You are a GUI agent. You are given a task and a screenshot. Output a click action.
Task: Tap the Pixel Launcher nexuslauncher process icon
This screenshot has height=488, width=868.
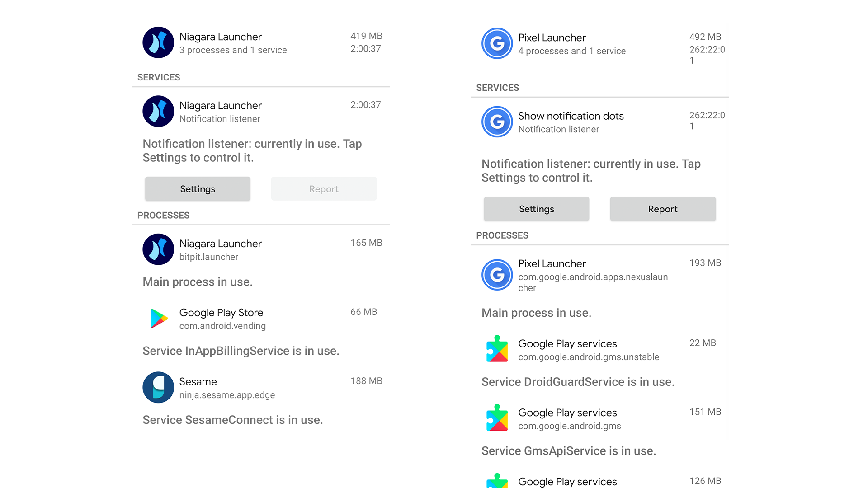[497, 275]
